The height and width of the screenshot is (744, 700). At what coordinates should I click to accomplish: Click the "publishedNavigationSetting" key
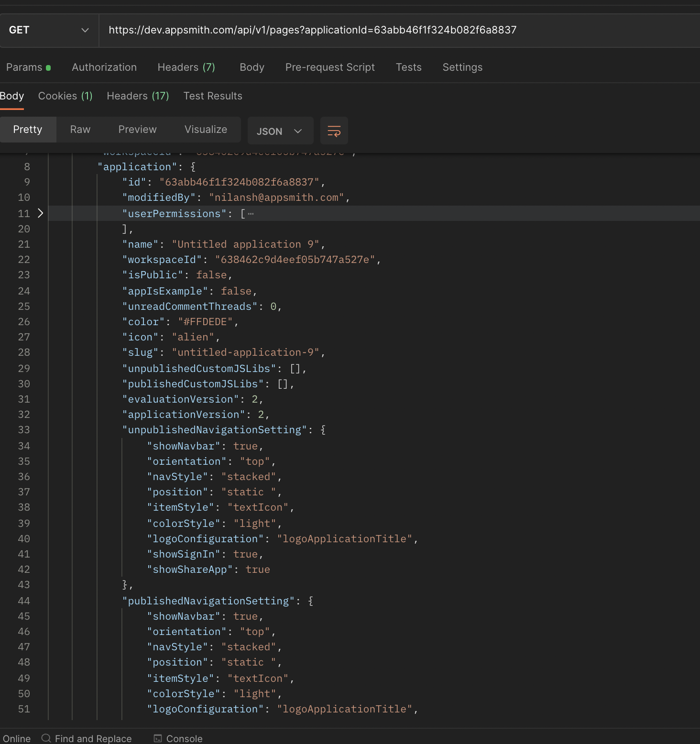pos(208,601)
